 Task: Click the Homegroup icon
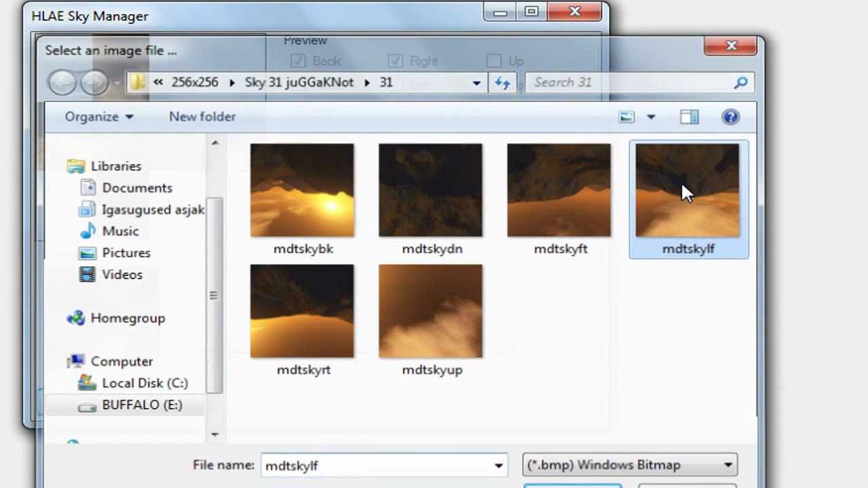tap(77, 318)
